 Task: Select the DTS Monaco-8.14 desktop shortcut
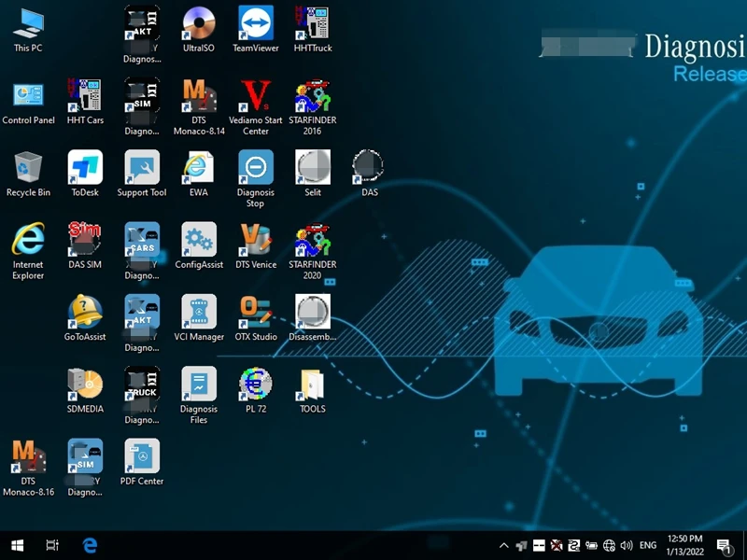(199, 96)
